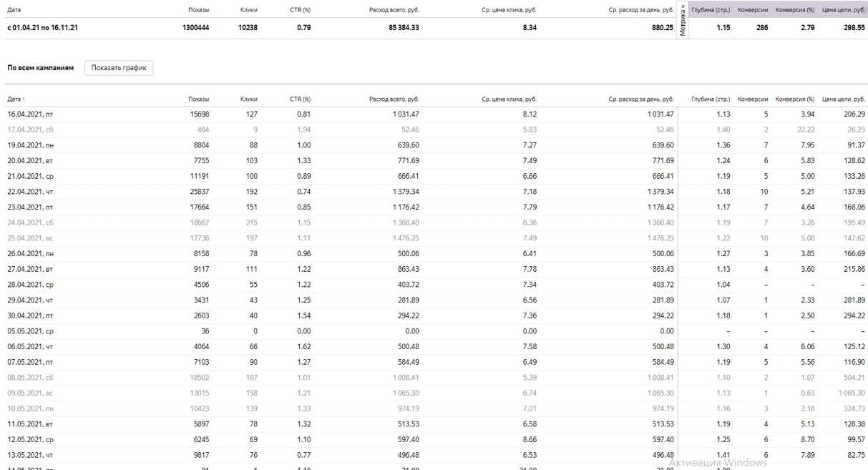
Task: Select the greyed 17.04.2021, сб row date
Action: tap(30, 130)
